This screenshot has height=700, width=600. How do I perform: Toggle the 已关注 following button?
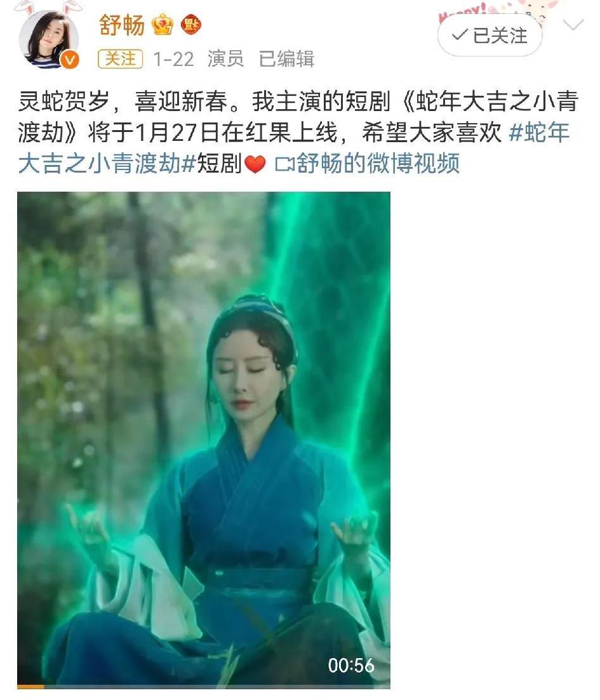click(490, 36)
